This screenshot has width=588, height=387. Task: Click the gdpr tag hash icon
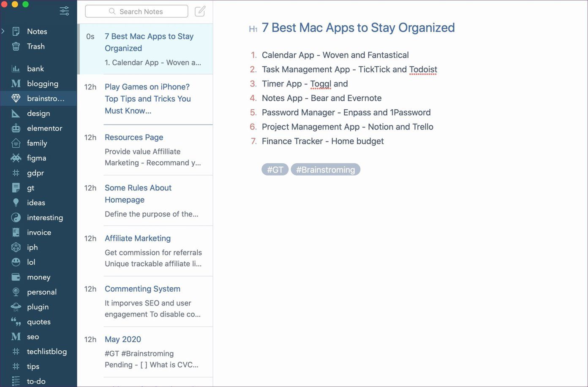point(16,173)
